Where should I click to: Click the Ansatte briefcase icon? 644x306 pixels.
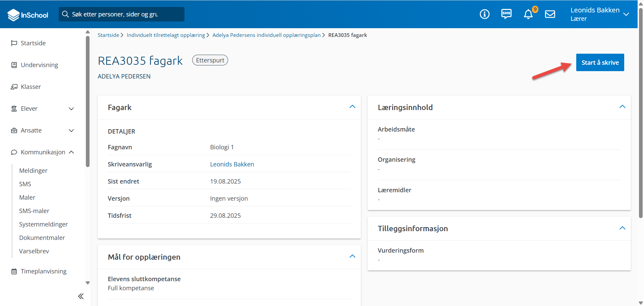coord(14,130)
